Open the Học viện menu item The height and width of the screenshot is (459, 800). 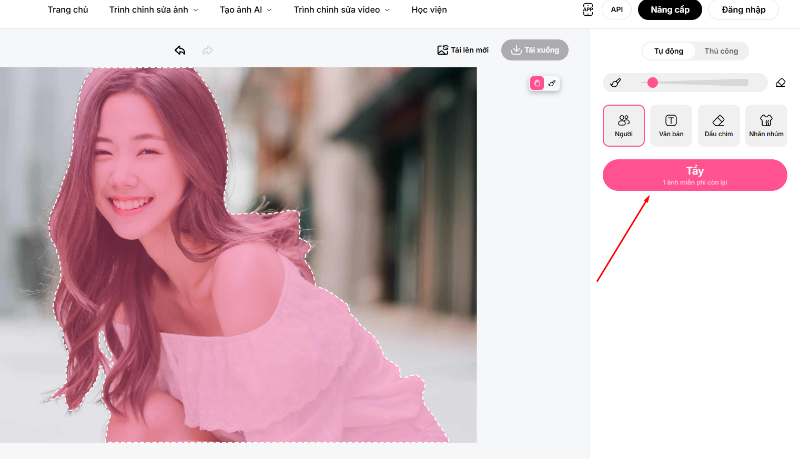point(429,10)
